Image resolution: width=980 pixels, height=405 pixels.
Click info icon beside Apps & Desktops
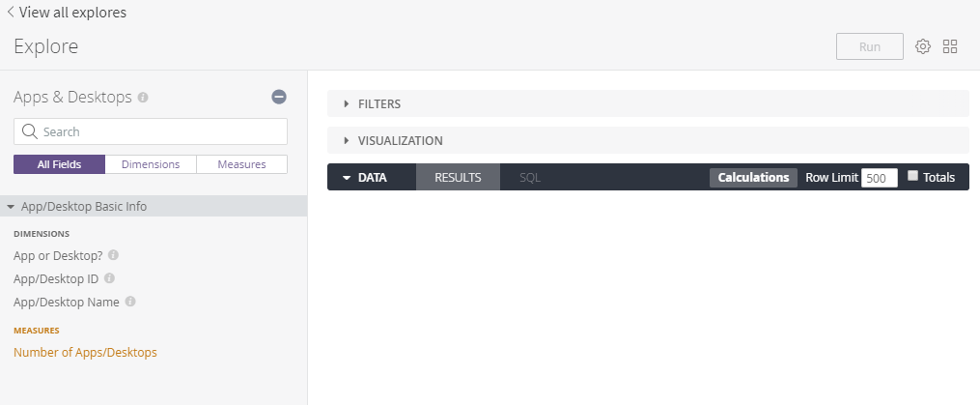[x=143, y=98]
